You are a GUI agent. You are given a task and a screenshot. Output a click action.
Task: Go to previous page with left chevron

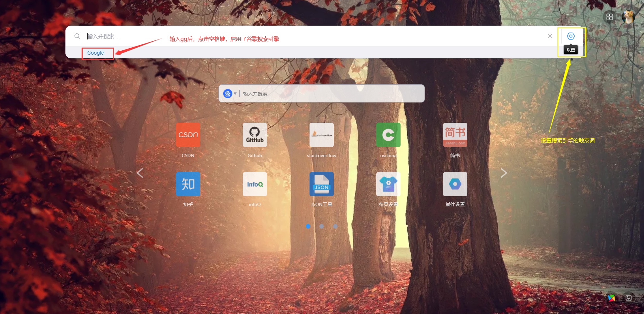pos(140,173)
